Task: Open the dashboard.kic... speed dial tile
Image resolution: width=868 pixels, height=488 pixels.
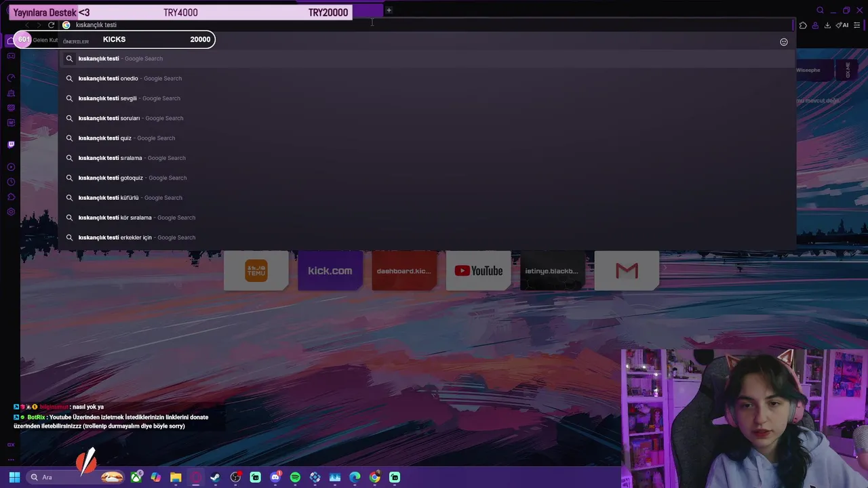Action: pos(404,270)
